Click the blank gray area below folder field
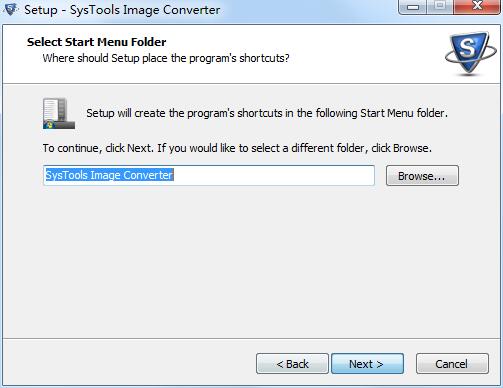503x388 pixels. point(251,260)
